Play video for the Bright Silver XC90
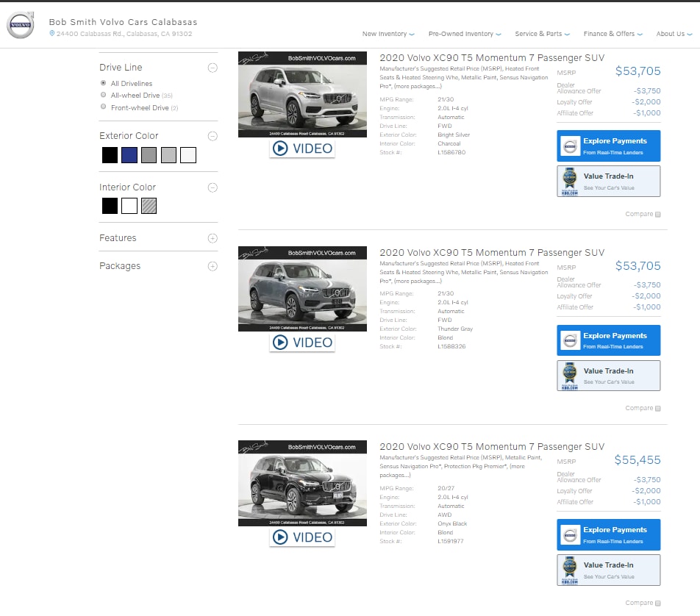This screenshot has width=700, height=616. coord(302,148)
